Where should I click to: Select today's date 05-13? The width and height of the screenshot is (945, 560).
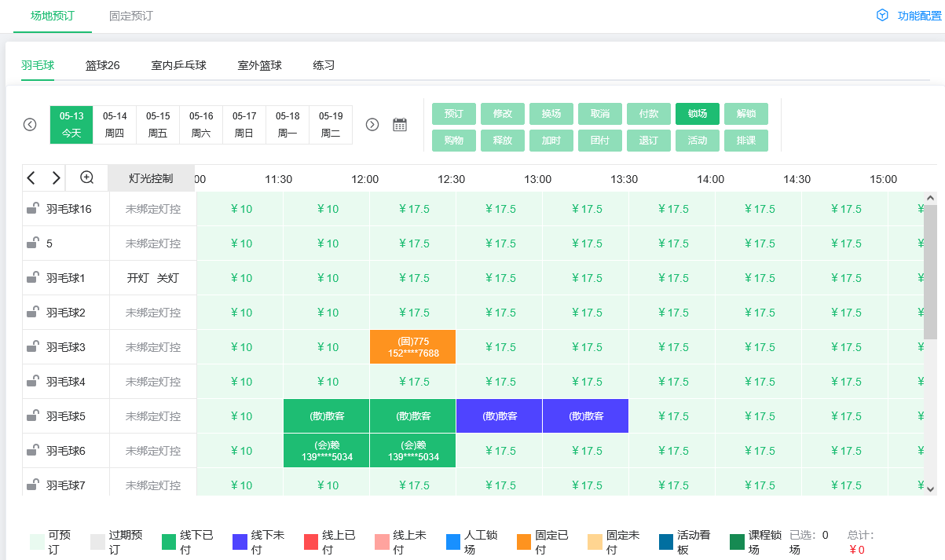tap(71, 125)
